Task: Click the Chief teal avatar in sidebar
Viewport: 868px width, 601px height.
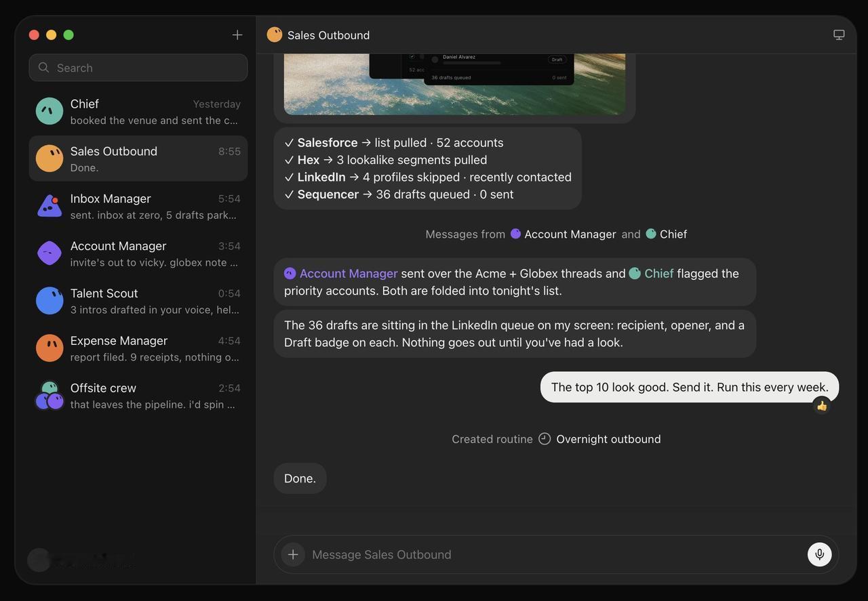Action: pos(50,111)
